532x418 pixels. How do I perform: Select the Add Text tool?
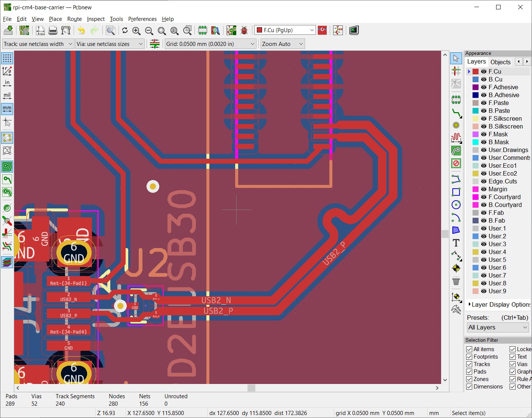[456, 243]
